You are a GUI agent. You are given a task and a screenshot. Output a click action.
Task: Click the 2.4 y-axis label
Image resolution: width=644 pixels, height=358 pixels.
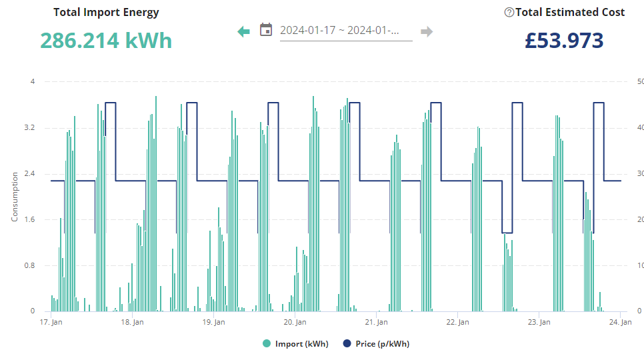pyautogui.click(x=29, y=173)
